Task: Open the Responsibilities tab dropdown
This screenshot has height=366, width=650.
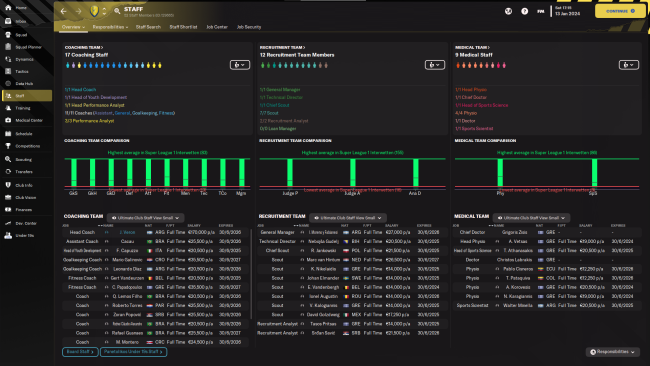Action: 110,27
